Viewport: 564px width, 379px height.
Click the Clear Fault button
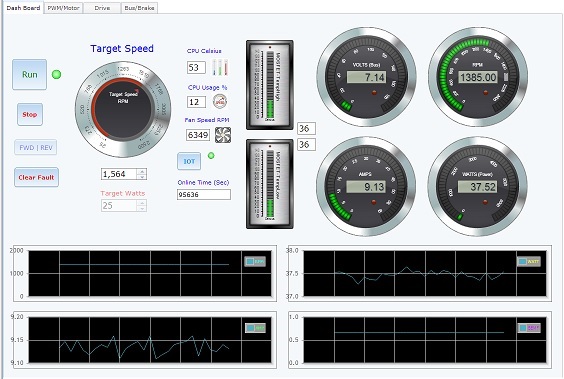[36, 177]
